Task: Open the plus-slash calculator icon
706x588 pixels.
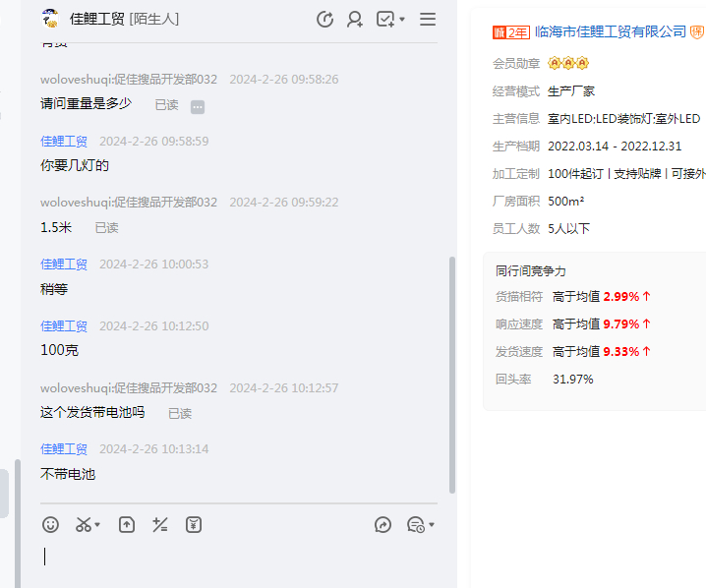Action: (160, 525)
